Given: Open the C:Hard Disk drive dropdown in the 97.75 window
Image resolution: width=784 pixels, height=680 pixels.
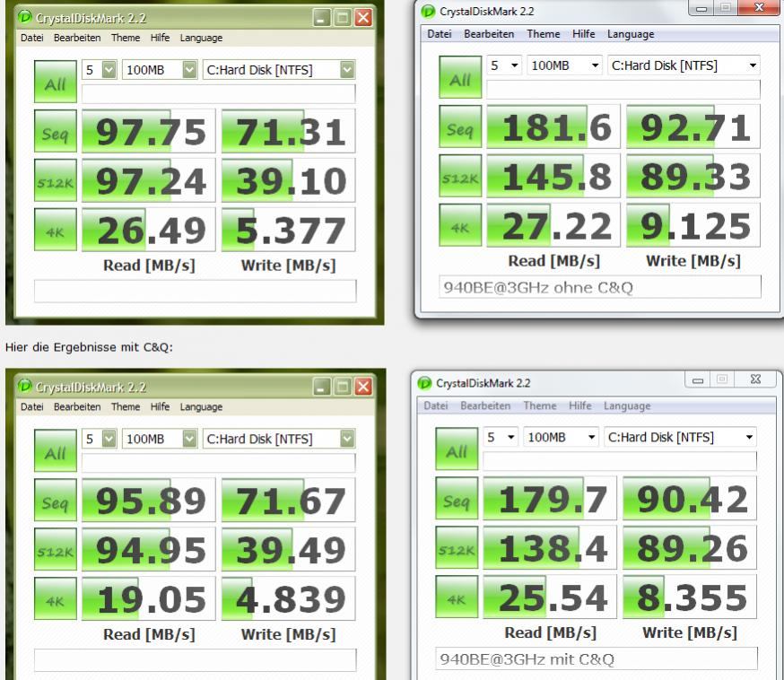Looking at the screenshot, I should tap(279, 69).
